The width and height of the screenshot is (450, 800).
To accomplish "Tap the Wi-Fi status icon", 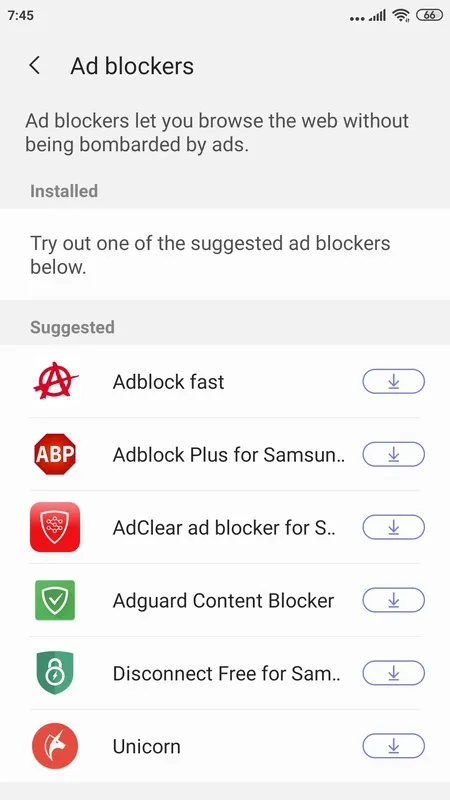I will [402, 16].
